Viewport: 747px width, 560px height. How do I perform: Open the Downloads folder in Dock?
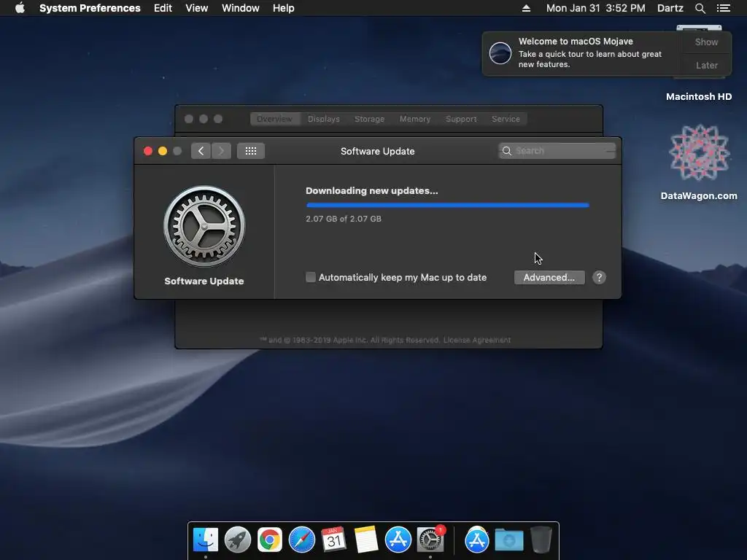(x=508, y=540)
